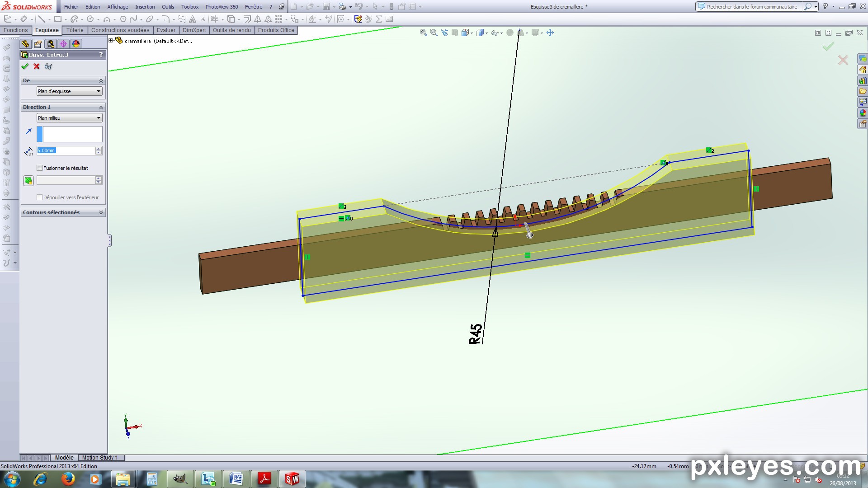
Task: Open Firefox from taskbar
Action: point(68,479)
